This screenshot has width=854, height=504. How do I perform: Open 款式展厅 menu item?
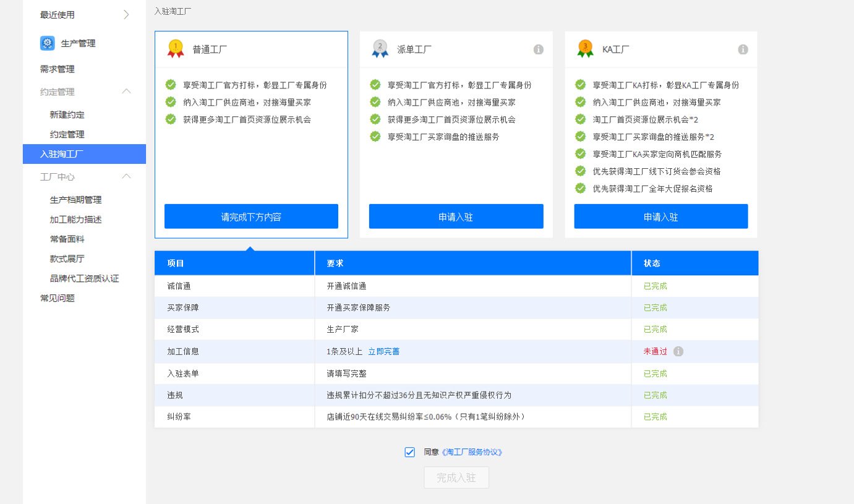tap(67, 258)
